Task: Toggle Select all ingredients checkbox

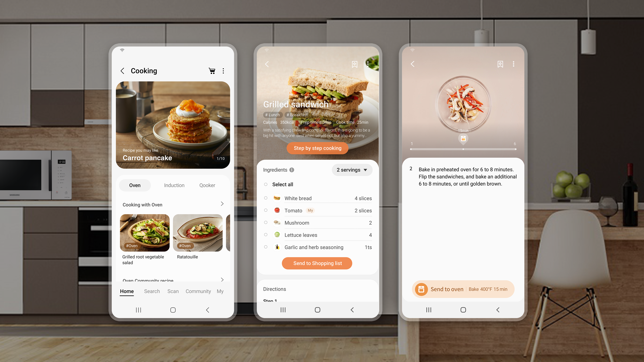Action: pos(266,184)
